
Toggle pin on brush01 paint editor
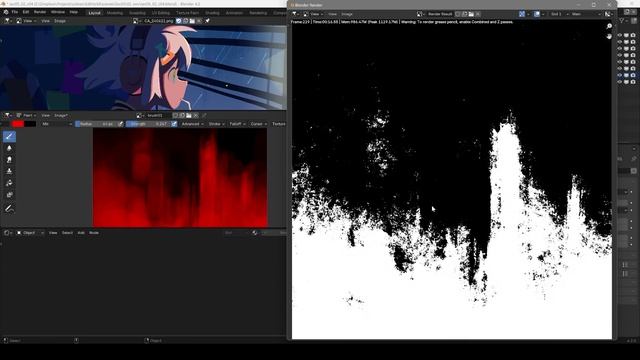pos(204,116)
